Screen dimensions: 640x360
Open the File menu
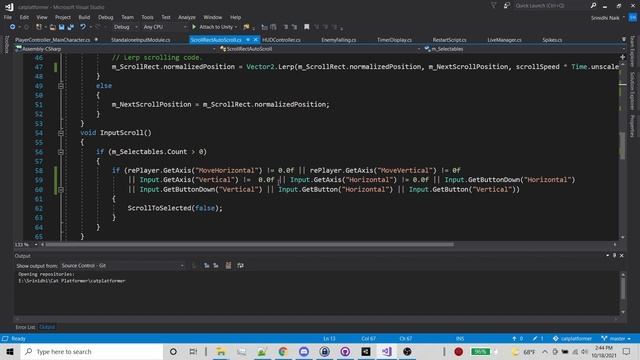(8, 17)
